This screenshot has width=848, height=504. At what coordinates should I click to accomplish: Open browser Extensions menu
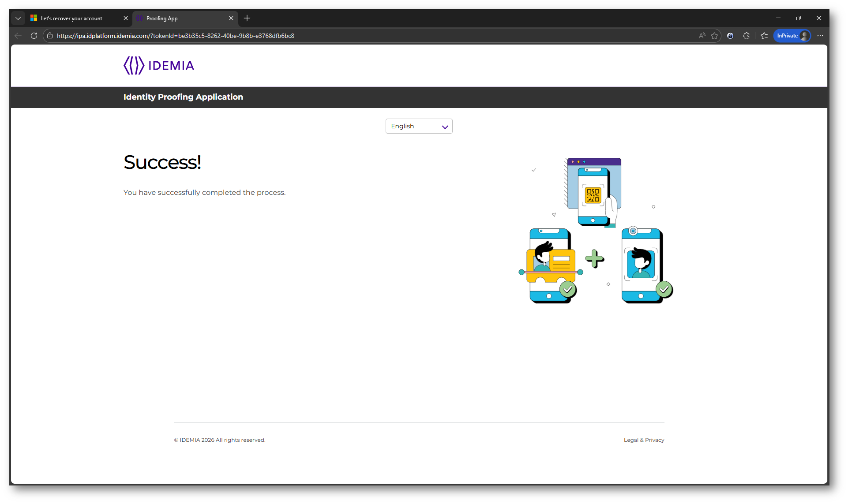point(746,36)
